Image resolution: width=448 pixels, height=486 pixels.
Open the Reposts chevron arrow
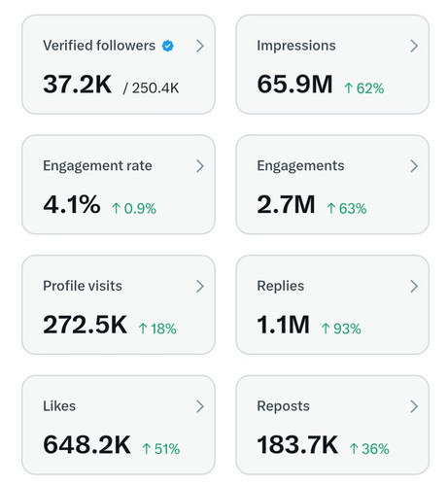414,406
